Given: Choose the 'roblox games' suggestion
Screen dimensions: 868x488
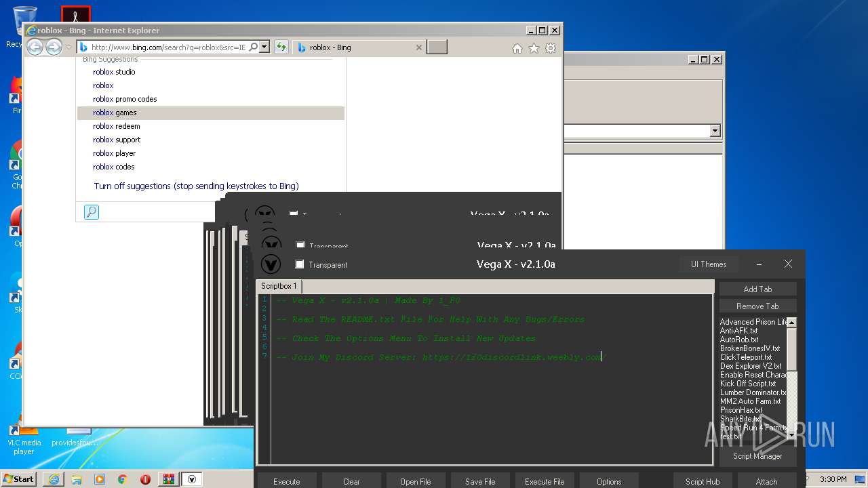Looking at the screenshot, I should tap(211, 113).
